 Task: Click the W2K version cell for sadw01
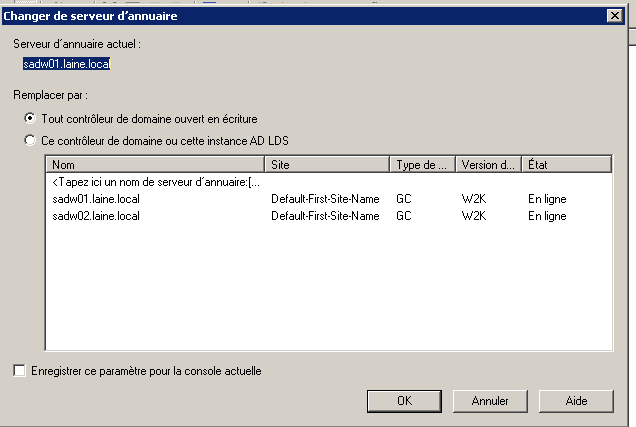473,199
